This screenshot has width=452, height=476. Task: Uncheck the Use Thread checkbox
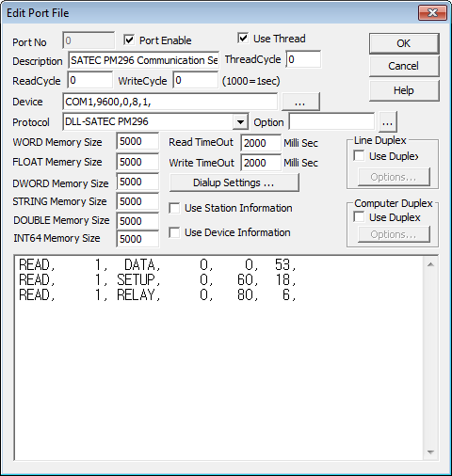tap(243, 39)
